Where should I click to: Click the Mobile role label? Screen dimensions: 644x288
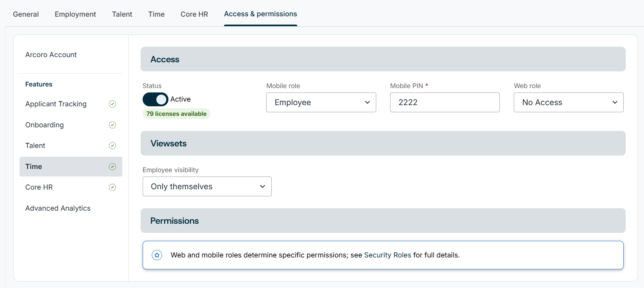(283, 86)
